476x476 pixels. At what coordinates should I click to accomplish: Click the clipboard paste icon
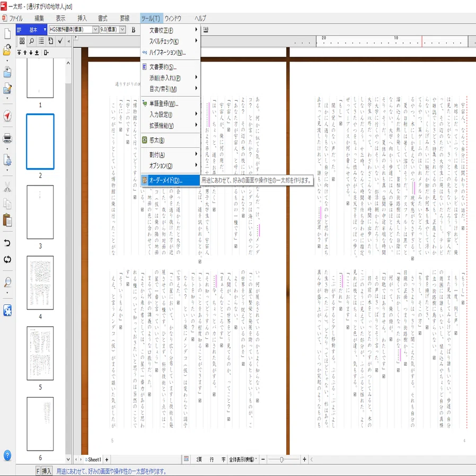point(7,220)
